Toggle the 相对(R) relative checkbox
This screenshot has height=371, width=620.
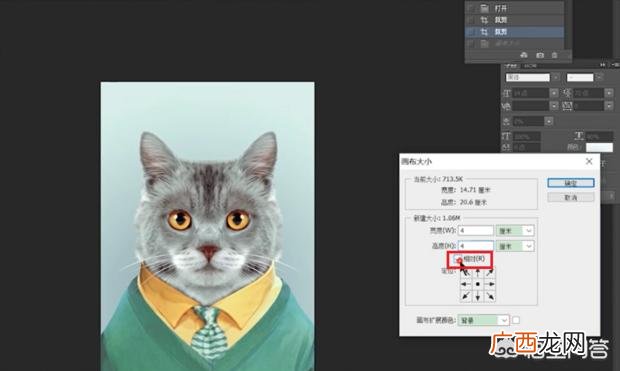457,259
